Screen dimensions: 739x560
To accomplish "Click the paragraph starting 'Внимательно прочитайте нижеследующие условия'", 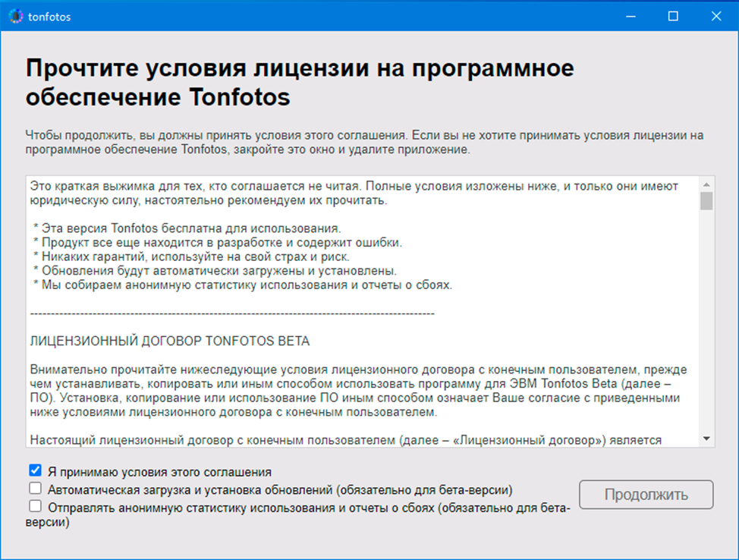I will [x=359, y=391].
